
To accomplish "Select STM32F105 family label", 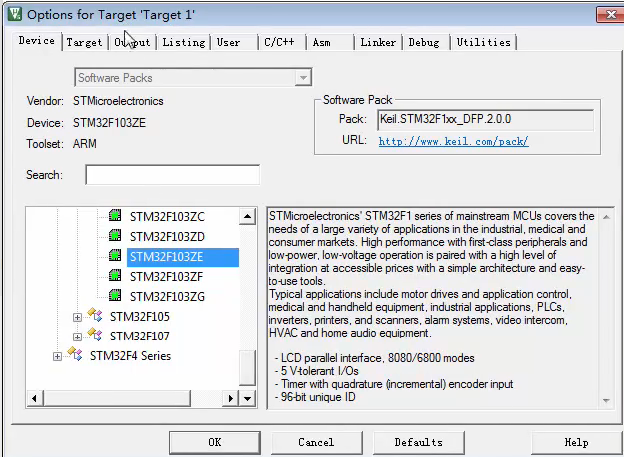I will (140, 316).
